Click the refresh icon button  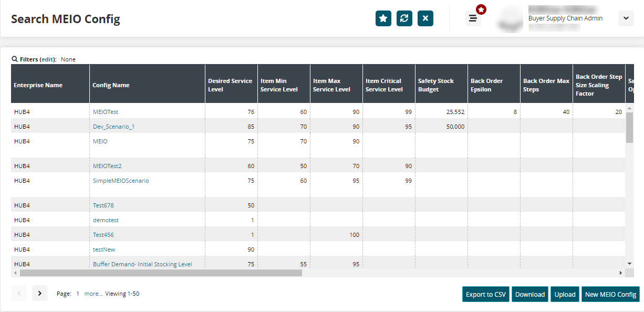tap(404, 18)
